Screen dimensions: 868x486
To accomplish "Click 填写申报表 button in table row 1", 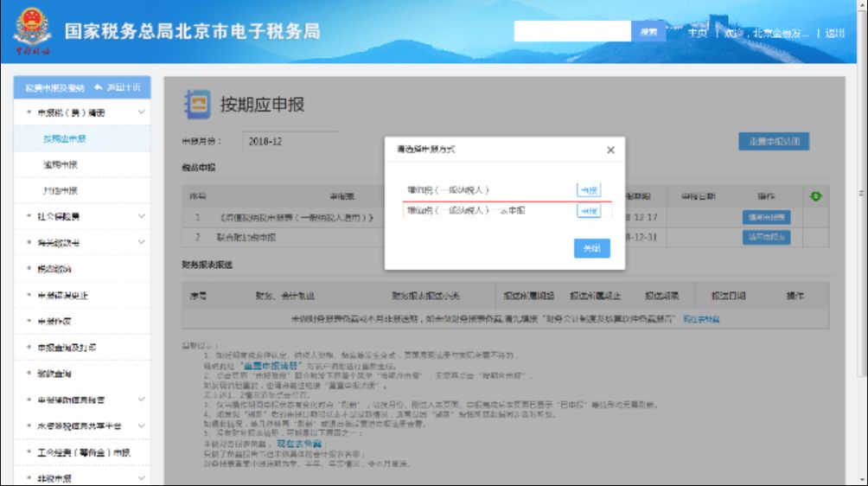I will coord(766,217).
